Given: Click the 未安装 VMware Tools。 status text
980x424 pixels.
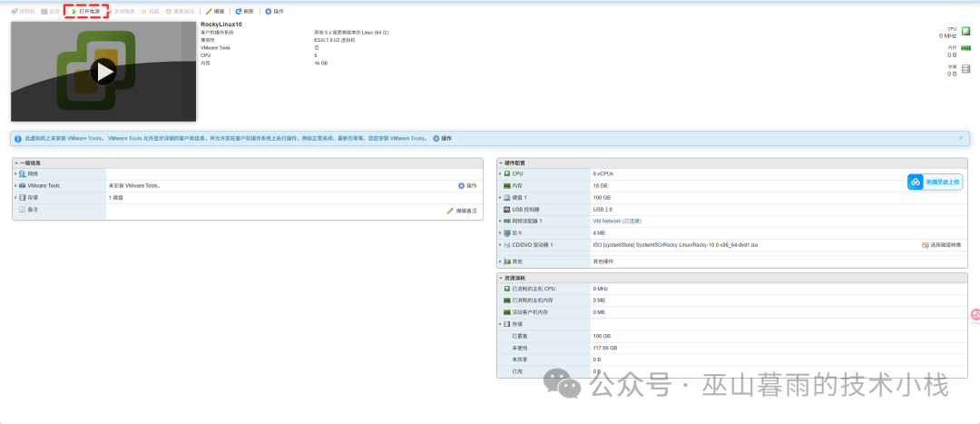Looking at the screenshot, I should pyautogui.click(x=134, y=186).
